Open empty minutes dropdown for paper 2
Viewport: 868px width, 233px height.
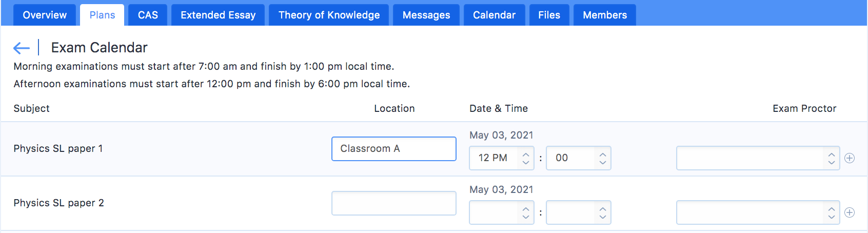click(578, 212)
